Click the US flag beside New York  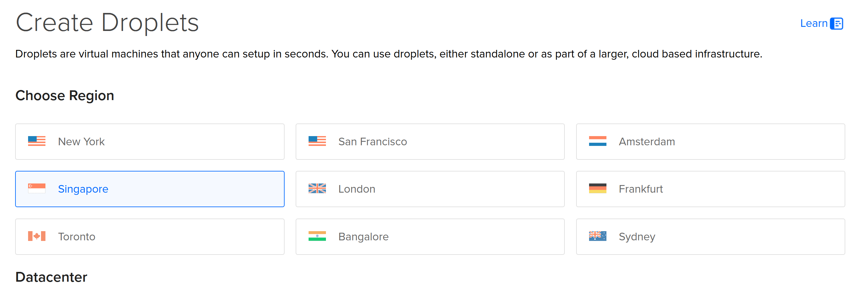pyautogui.click(x=37, y=141)
